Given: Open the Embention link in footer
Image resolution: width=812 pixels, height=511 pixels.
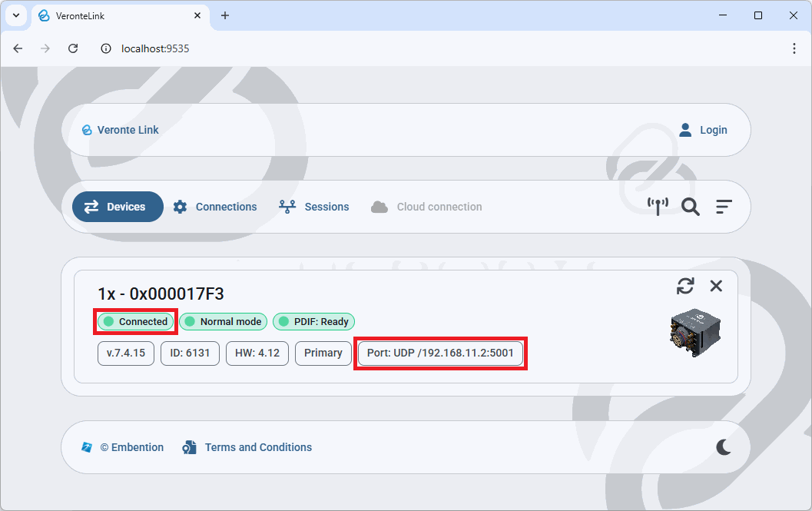Looking at the screenshot, I should [x=123, y=447].
